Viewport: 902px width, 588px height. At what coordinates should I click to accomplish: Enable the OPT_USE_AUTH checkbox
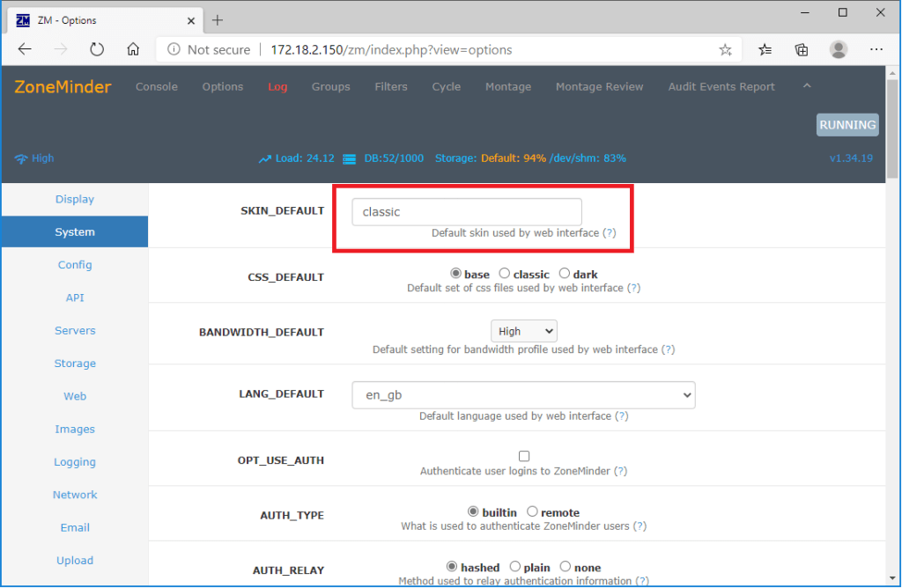(524, 456)
